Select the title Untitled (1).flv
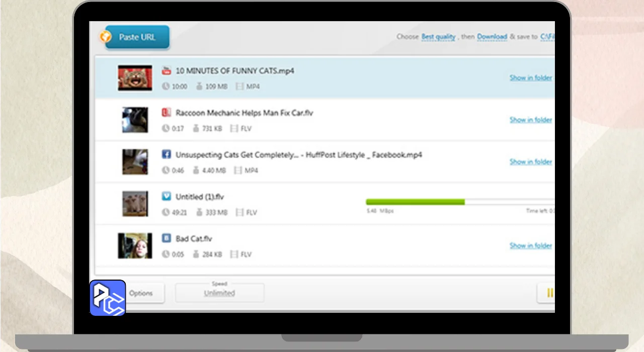644x352 pixels. click(x=200, y=197)
